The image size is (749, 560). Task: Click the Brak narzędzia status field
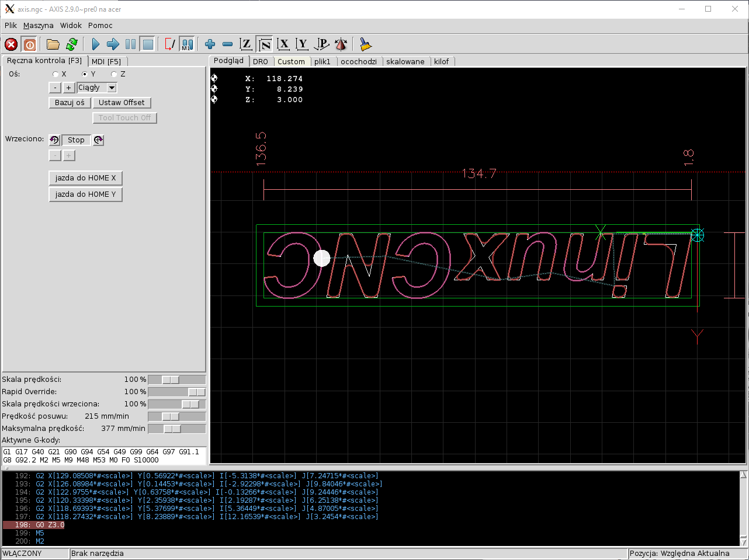348,554
